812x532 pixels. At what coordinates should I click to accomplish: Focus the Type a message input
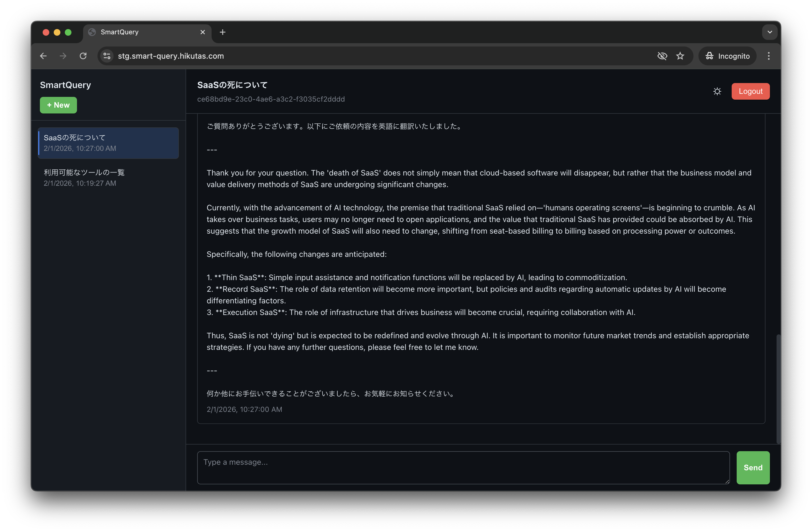tap(463, 468)
